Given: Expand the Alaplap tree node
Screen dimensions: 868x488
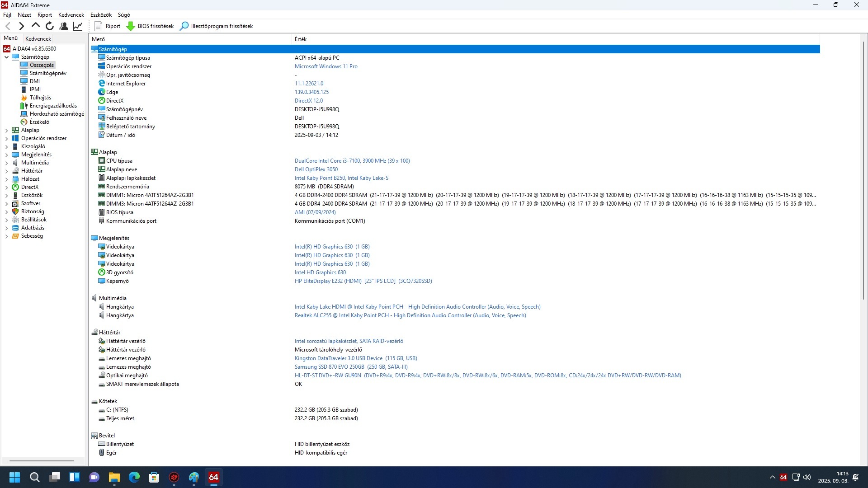Looking at the screenshot, I should pos(6,130).
